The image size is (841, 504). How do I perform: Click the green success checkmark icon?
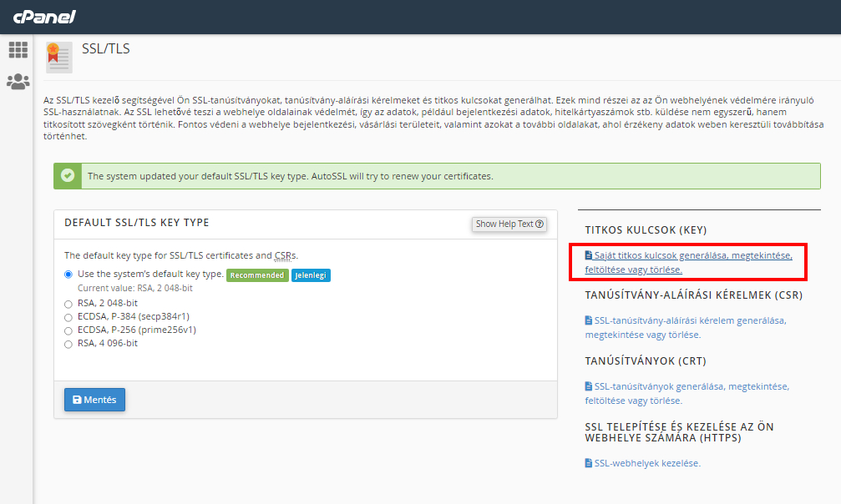click(x=68, y=176)
